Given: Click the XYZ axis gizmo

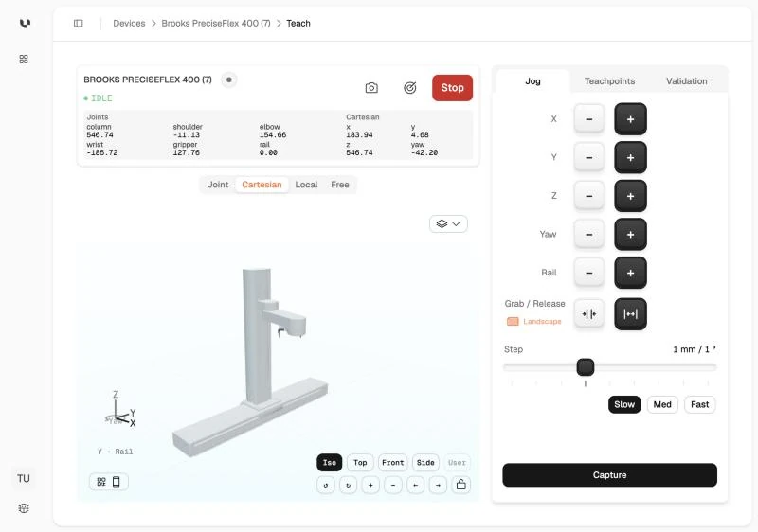Looking at the screenshot, I should coord(121,410).
